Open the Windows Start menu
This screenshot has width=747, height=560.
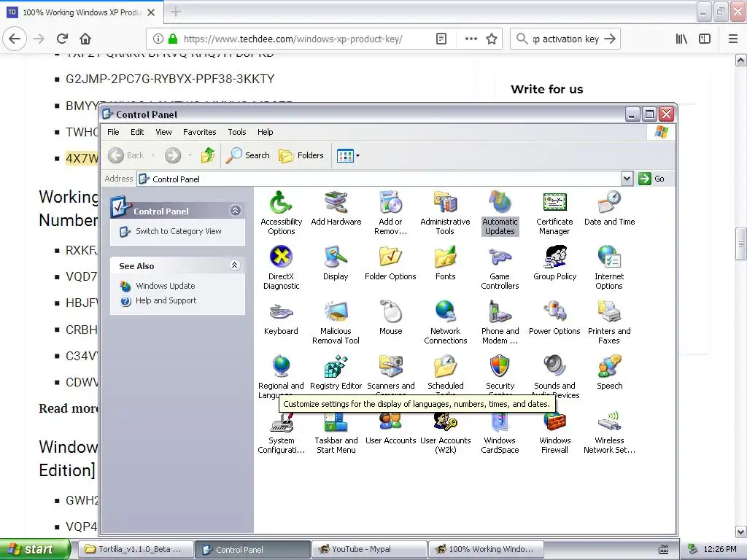(x=35, y=549)
